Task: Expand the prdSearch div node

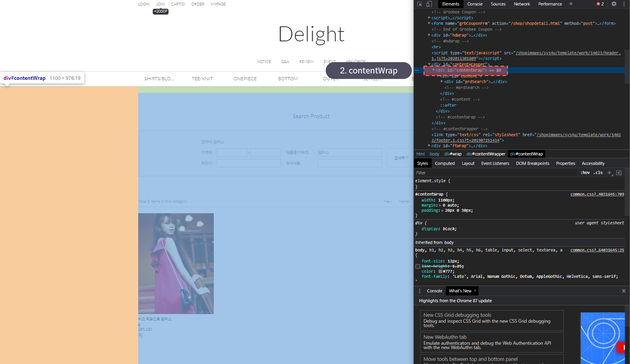Action: [x=442, y=82]
